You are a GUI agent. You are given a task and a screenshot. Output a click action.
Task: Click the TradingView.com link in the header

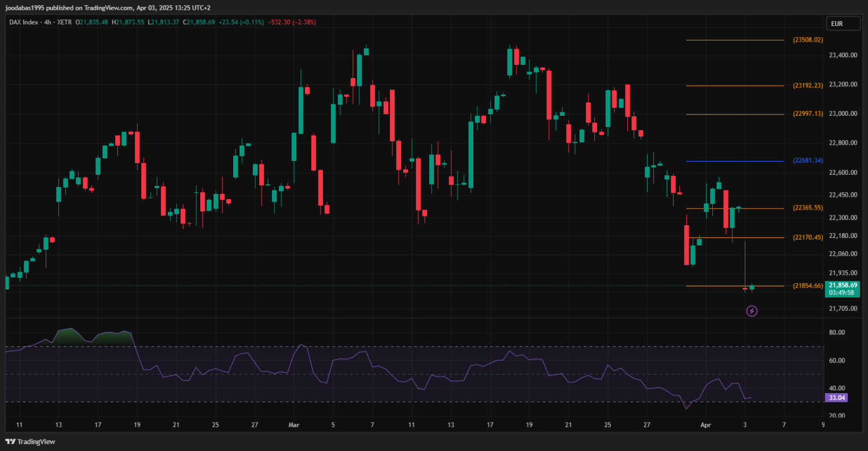point(105,8)
